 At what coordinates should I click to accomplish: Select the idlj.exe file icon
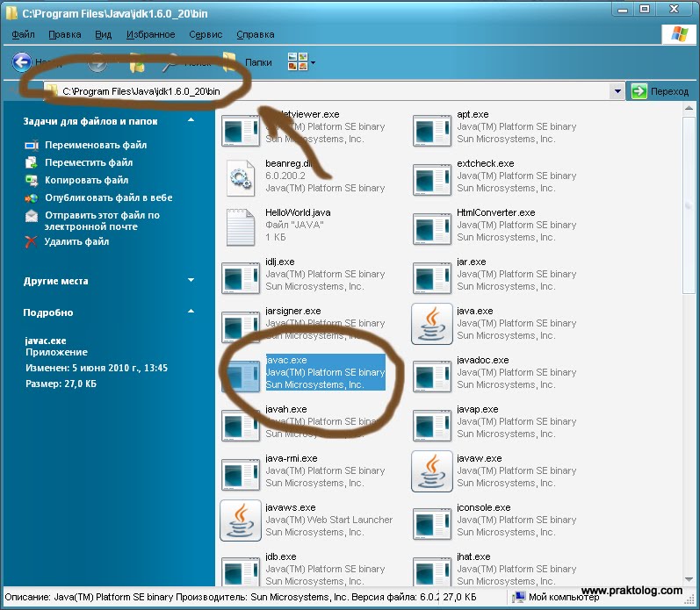pyautogui.click(x=241, y=277)
